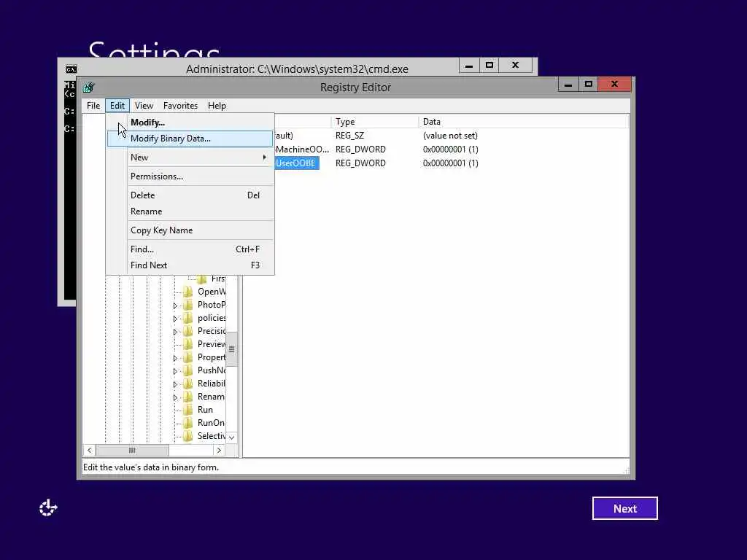Image resolution: width=747 pixels, height=560 pixels.
Task: Expand the Reliabil tree node
Action: pos(175,384)
